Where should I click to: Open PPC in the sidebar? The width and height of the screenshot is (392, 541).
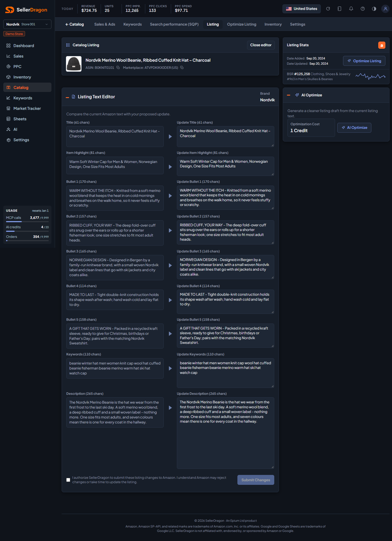point(27,67)
